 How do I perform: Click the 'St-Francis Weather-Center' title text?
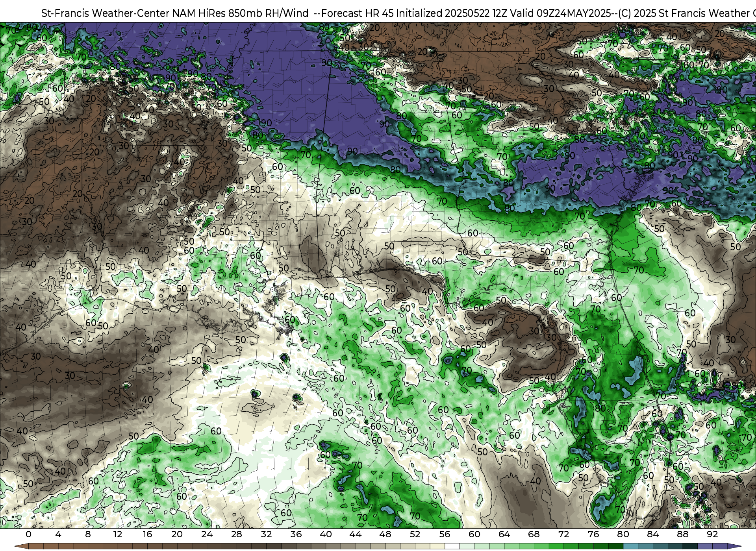click(x=105, y=13)
